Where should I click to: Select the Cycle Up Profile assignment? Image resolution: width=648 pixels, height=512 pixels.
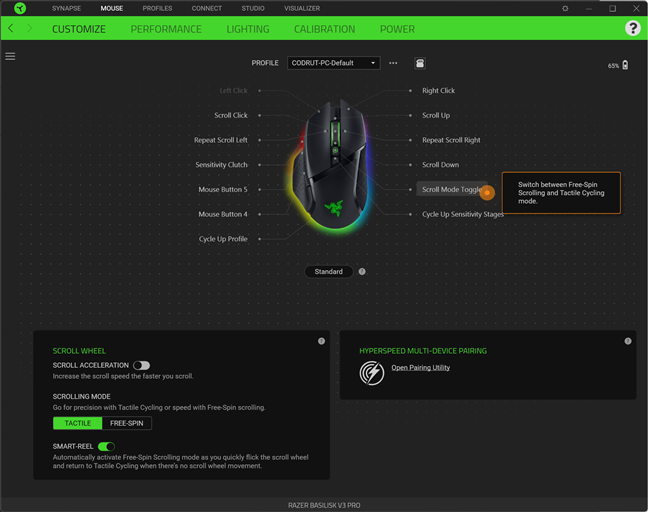click(223, 239)
